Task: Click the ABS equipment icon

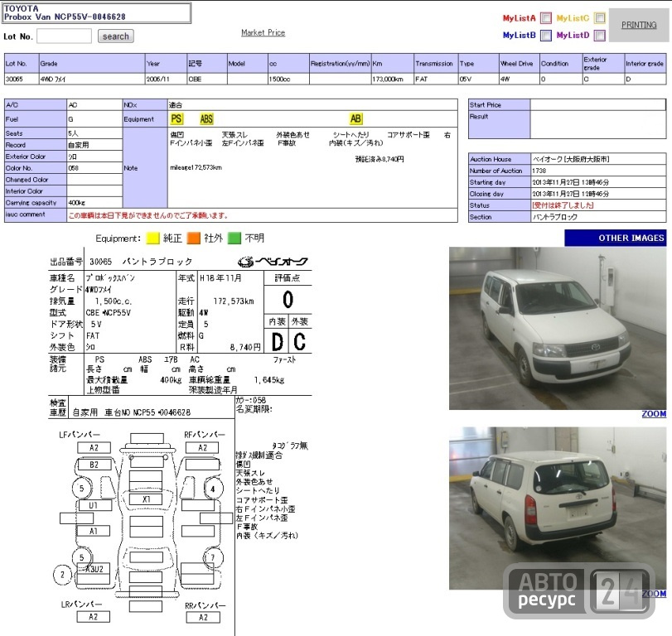Action: [x=206, y=119]
